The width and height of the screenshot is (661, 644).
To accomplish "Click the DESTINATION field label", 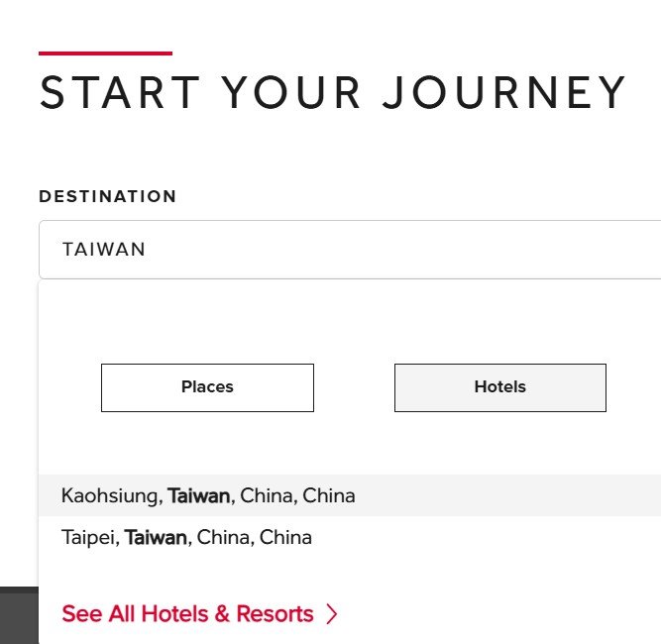I will pyautogui.click(x=107, y=196).
